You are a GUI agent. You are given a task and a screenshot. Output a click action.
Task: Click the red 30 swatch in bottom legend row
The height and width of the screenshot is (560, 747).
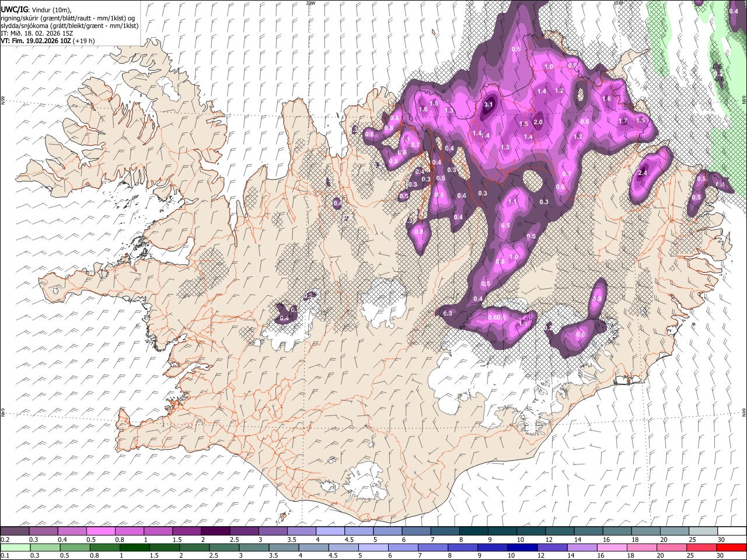731,547
